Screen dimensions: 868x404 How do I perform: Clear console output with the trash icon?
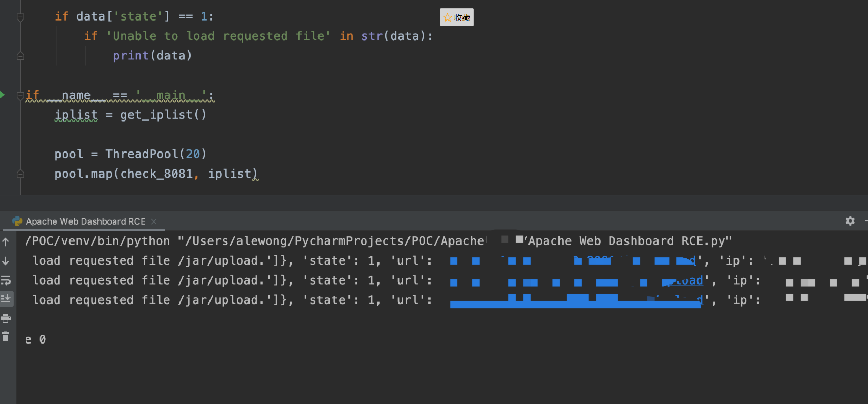(6, 337)
